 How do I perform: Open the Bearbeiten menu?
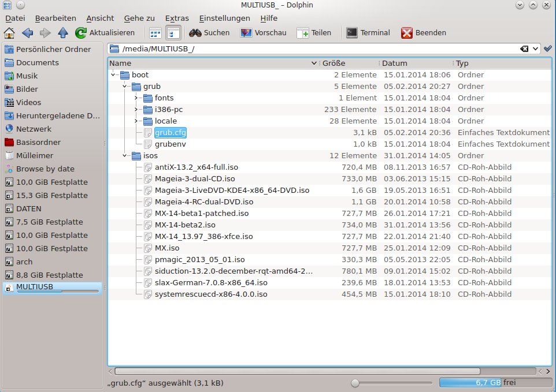(x=55, y=18)
